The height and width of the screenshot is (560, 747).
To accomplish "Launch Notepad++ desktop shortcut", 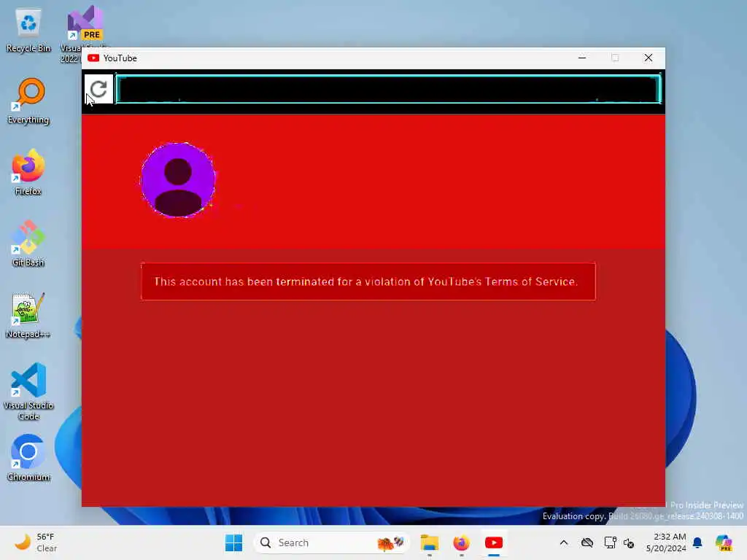I will click(28, 315).
